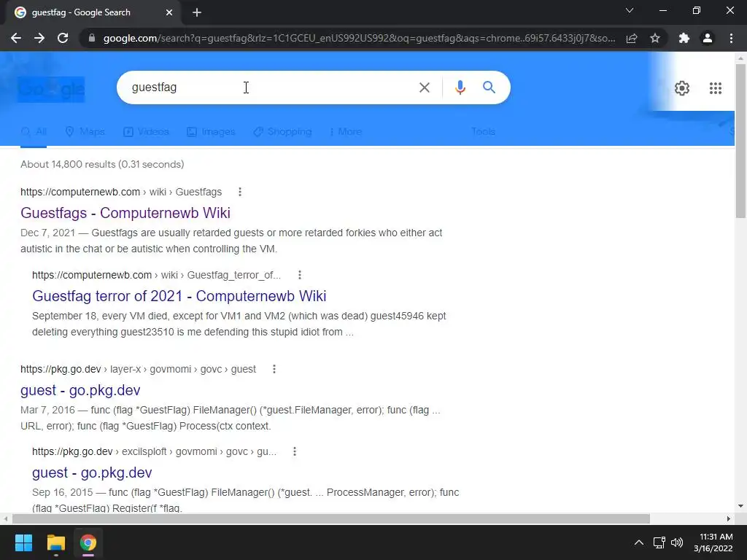
Task: Focus the guestfag search field
Action: point(267,87)
